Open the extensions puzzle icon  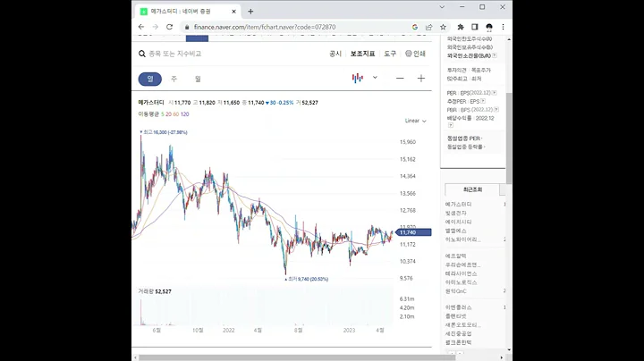point(461,27)
